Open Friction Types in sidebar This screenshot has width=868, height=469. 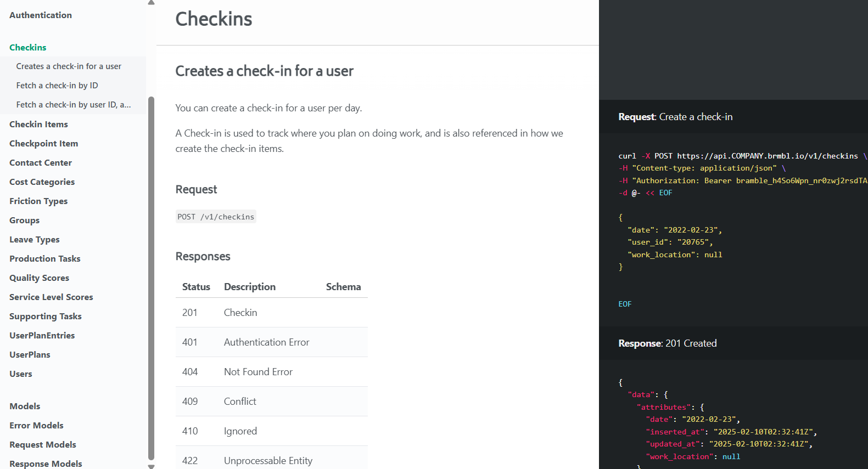coord(38,201)
